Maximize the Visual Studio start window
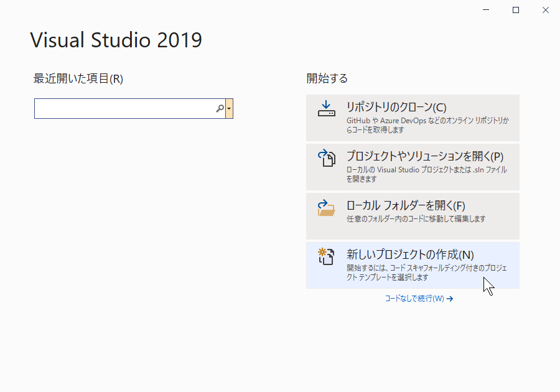This screenshot has height=392, width=560. [x=516, y=10]
